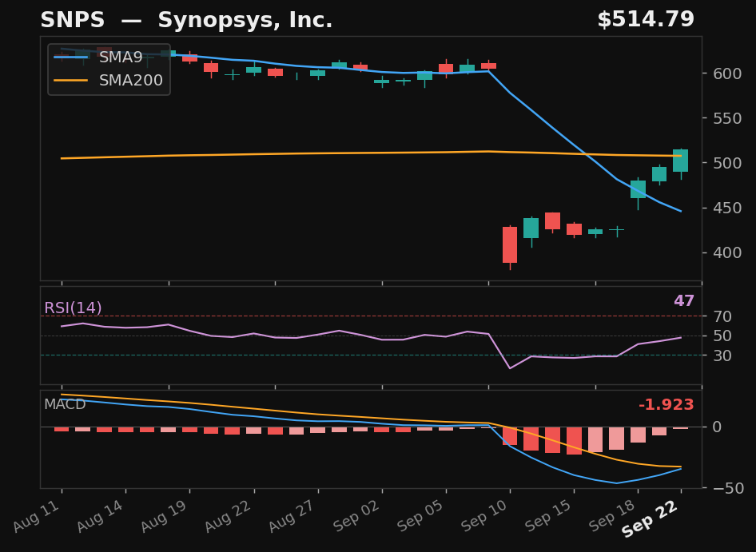756x552 pixels.
Task: Click the latest green candle on Sep 22
Action: point(680,161)
